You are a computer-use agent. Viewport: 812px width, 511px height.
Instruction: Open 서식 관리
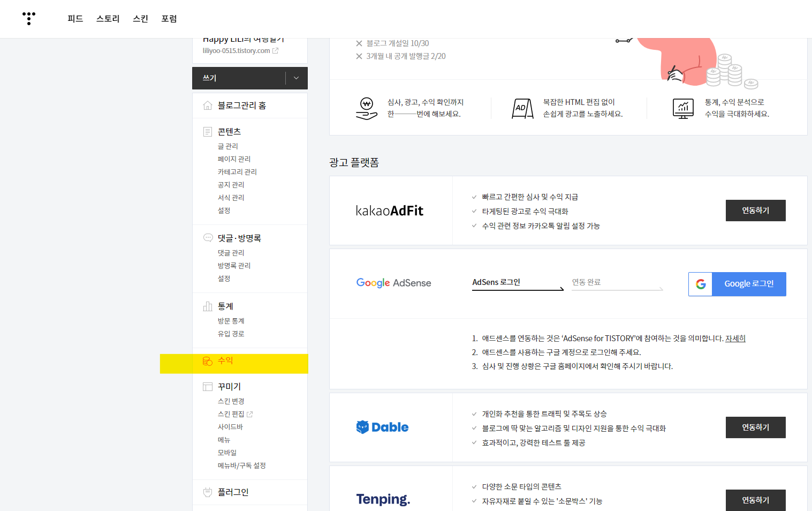pos(231,198)
